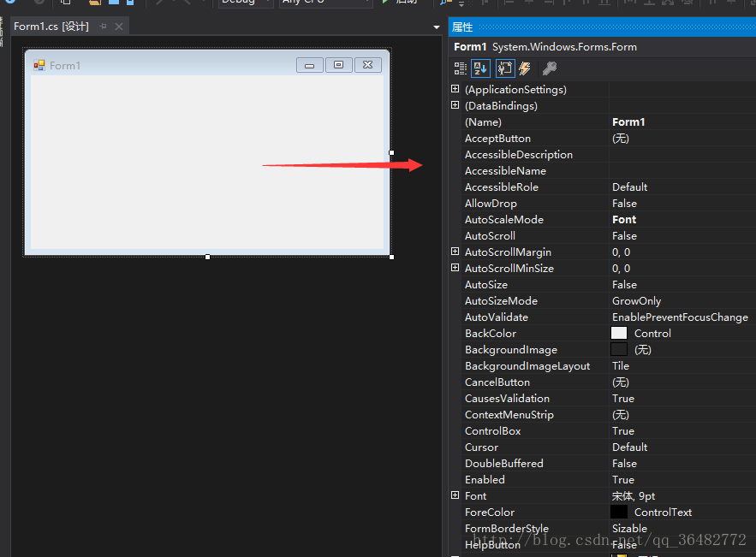The width and height of the screenshot is (756, 557).
Task: Click the designer form's minimize button
Action: coord(310,65)
